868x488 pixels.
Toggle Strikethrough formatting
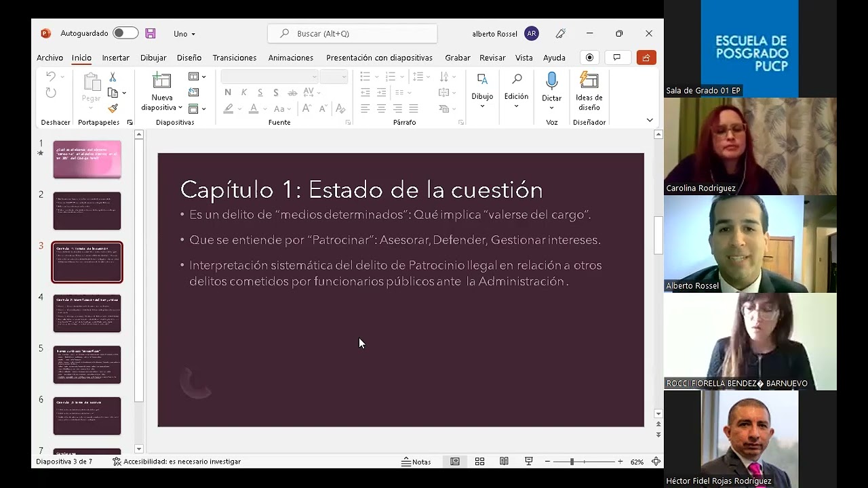tap(292, 93)
